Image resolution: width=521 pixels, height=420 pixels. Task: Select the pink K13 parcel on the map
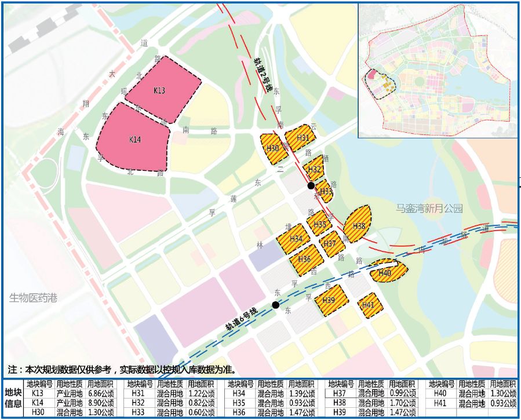(162, 90)
